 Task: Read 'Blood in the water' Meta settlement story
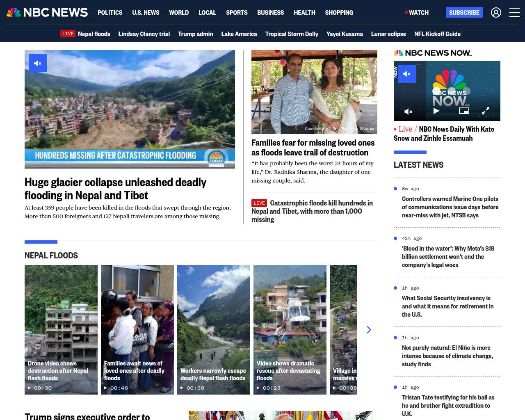pos(448,257)
